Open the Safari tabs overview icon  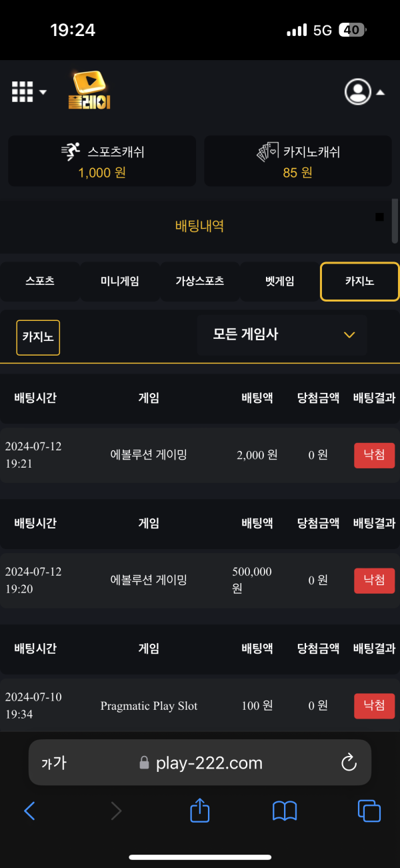(369, 811)
